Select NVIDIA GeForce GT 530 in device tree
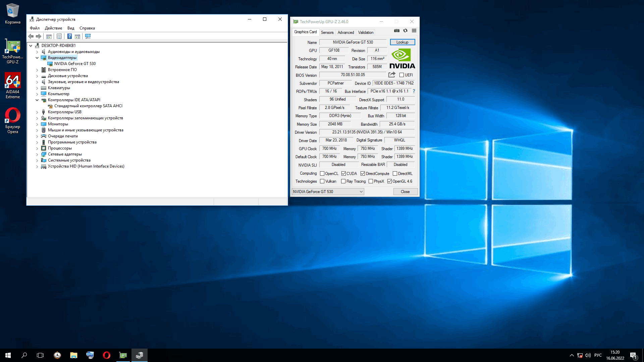Viewport: 644px width, 362px height. [x=75, y=64]
